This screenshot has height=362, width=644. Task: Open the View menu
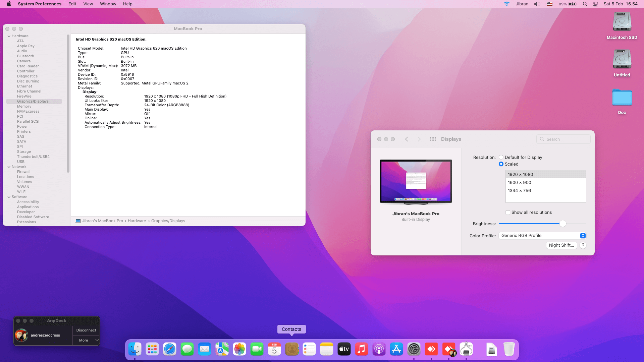point(88,4)
